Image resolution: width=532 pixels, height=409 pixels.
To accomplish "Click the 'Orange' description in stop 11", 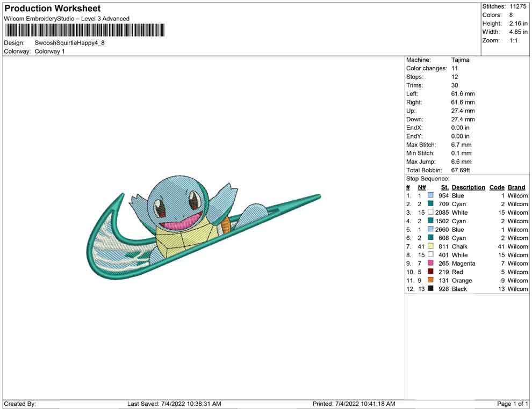I will click(462, 281).
